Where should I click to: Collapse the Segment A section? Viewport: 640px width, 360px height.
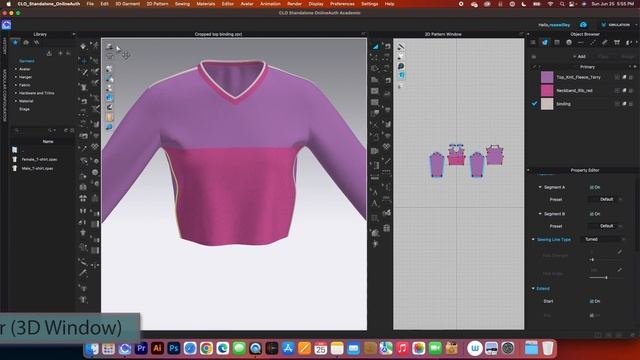540,187
